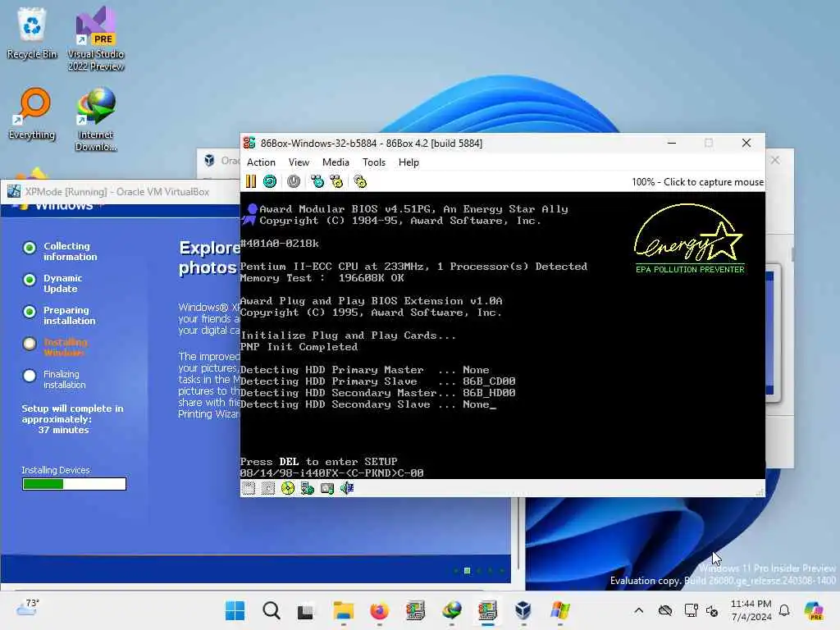The image size is (840, 630).
Task: Switch to the active 86Box taskbar icon
Action: (487, 610)
